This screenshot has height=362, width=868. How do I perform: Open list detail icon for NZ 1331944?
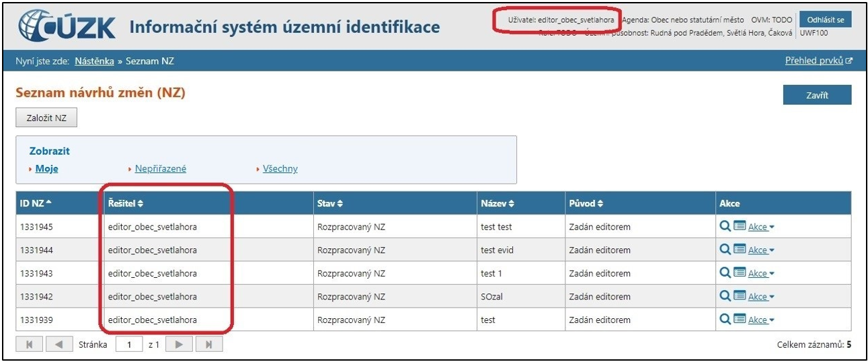click(x=740, y=250)
